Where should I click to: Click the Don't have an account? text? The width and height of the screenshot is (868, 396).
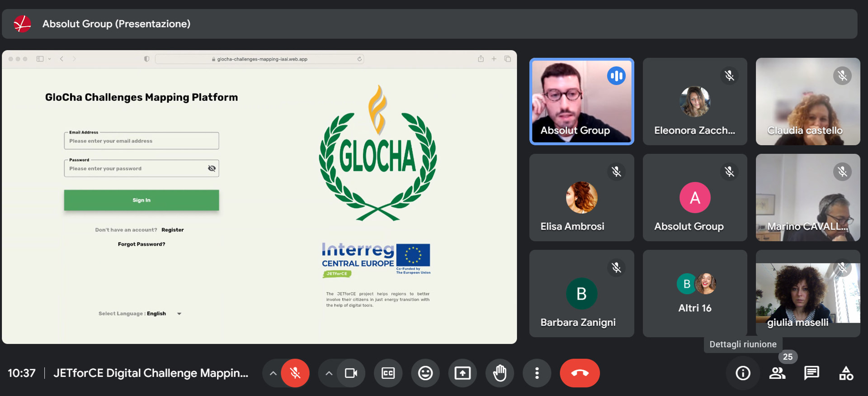[126, 230]
